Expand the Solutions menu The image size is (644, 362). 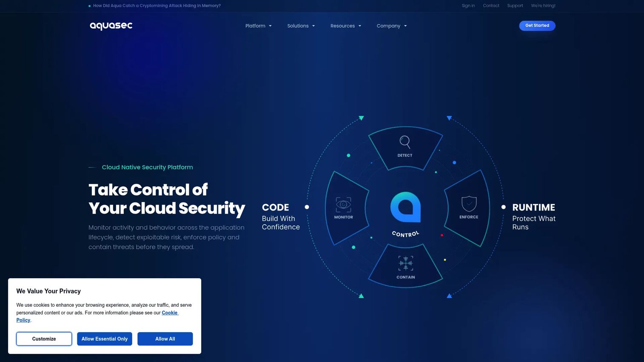[x=301, y=26]
